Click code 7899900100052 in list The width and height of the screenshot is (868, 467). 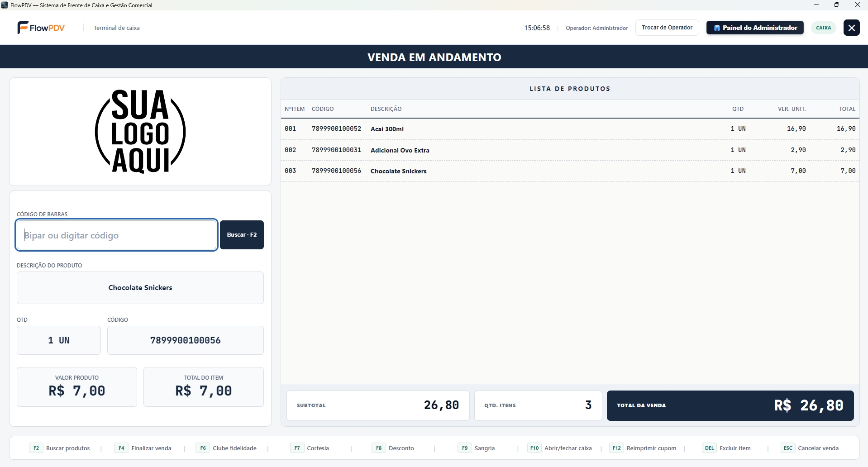[x=336, y=129]
